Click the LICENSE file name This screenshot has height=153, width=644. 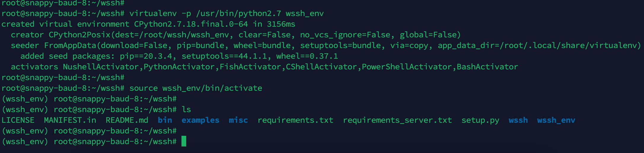click(18, 120)
